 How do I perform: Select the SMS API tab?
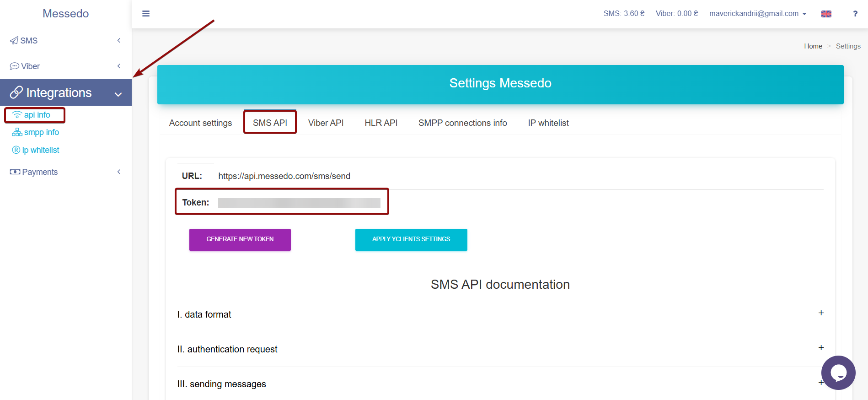click(x=270, y=123)
